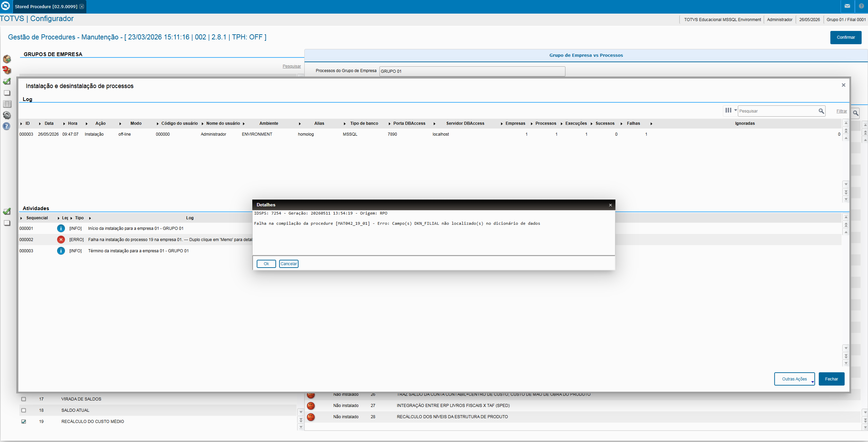The height and width of the screenshot is (442, 868).
Task: Click the uninstall package icon with red arrow
Action: (7, 70)
